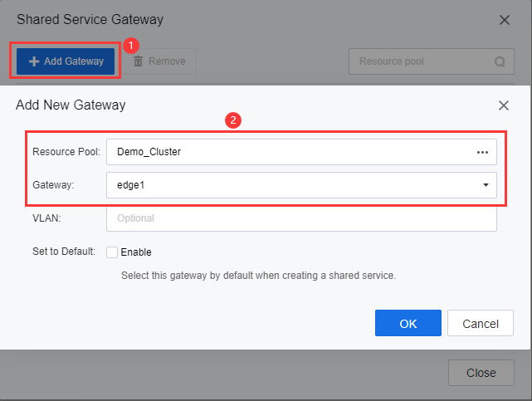The image size is (532, 401).
Task: Click the Close button at the bottom
Action: tap(481, 373)
